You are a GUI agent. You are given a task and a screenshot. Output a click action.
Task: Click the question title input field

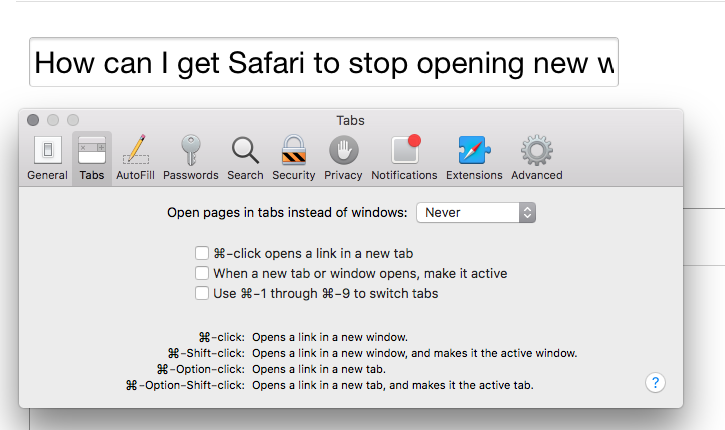click(324, 62)
